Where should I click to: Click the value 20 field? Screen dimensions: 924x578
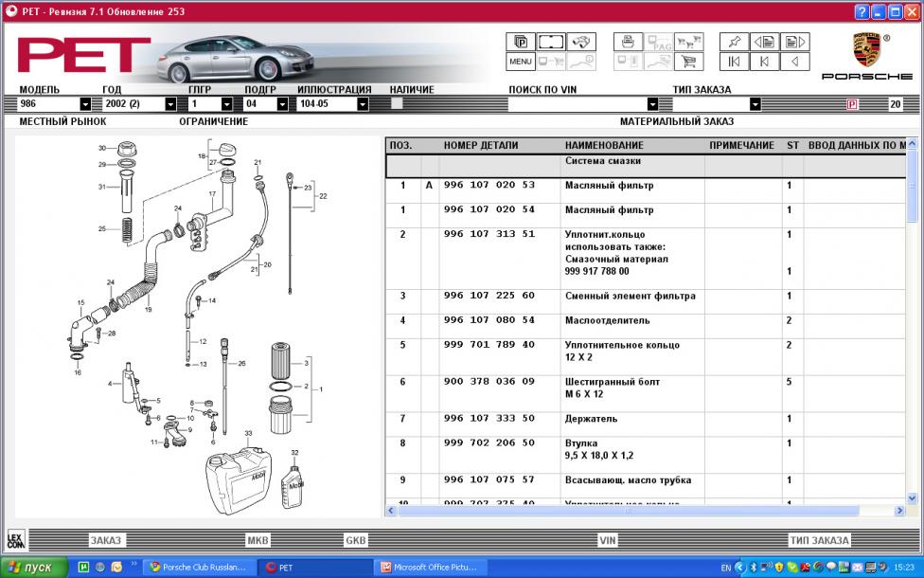(896, 104)
